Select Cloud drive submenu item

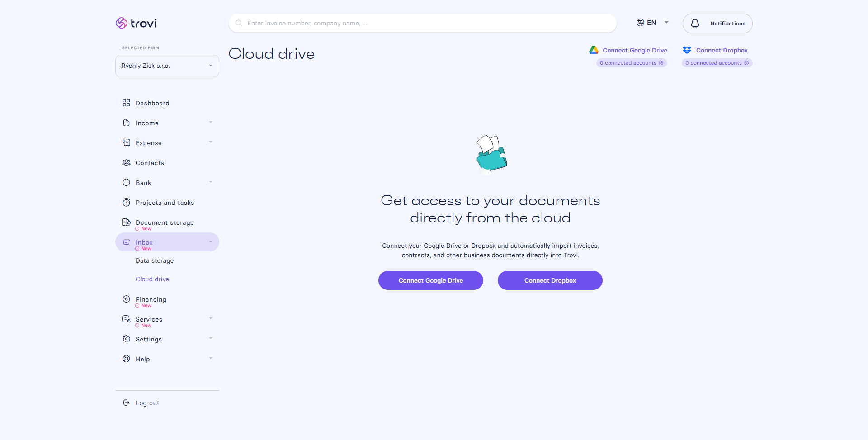(x=152, y=279)
